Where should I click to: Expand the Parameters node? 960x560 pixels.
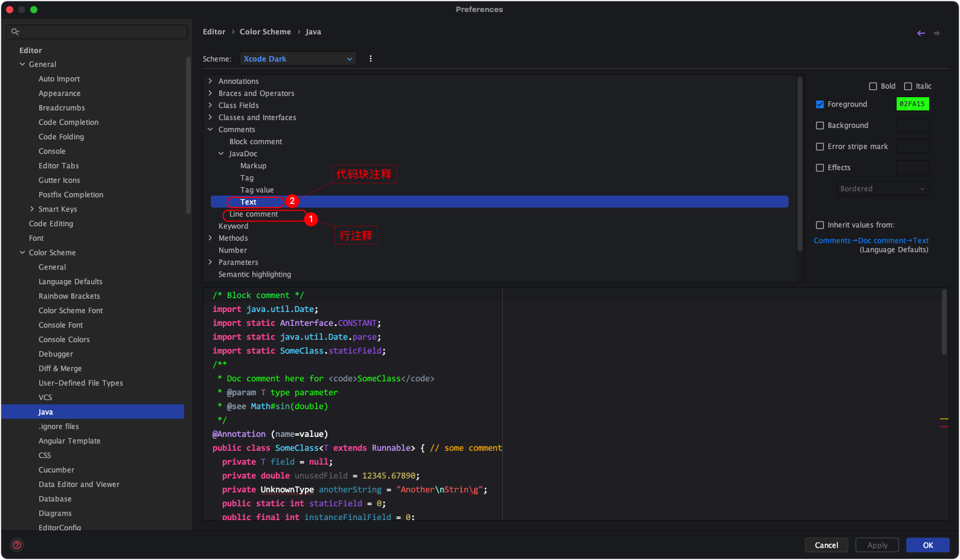coord(210,262)
